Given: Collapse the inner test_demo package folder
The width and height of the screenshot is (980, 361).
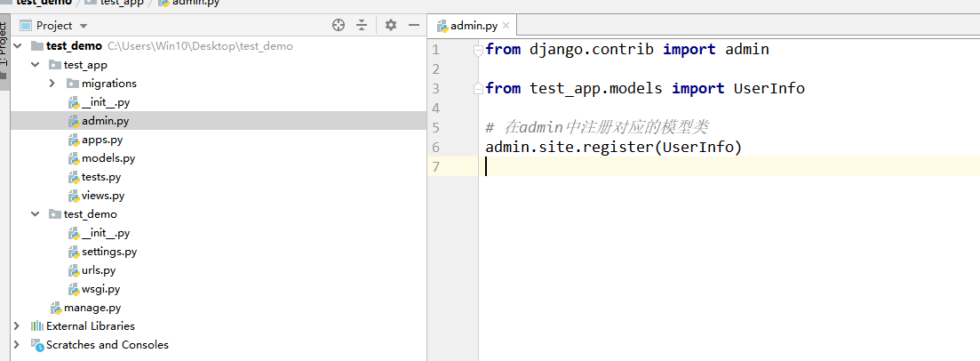Looking at the screenshot, I should [x=35, y=214].
